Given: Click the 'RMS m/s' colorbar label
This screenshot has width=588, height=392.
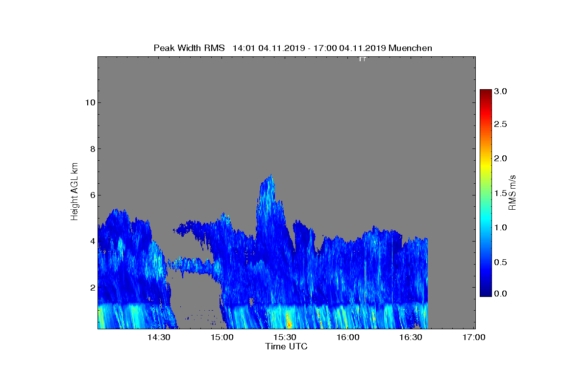Looking at the screenshot, I should [x=512, y=192].
